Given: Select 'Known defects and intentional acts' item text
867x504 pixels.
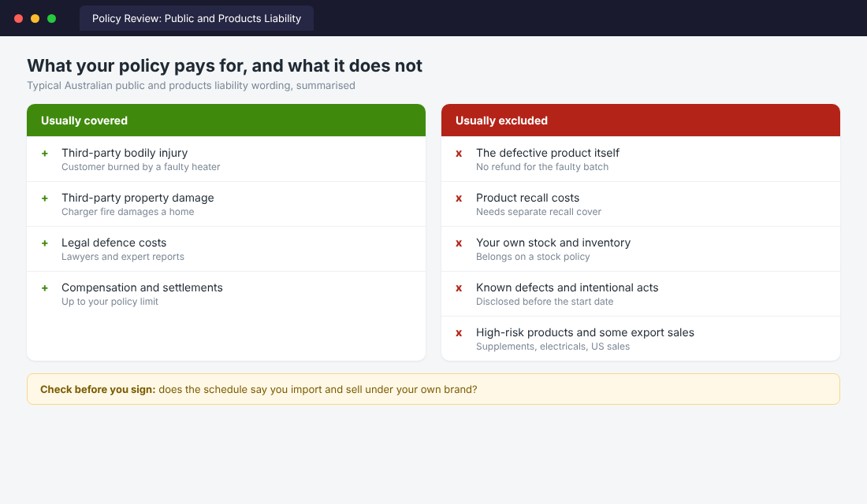Looking at the screenshot, I should click(567, 287).
